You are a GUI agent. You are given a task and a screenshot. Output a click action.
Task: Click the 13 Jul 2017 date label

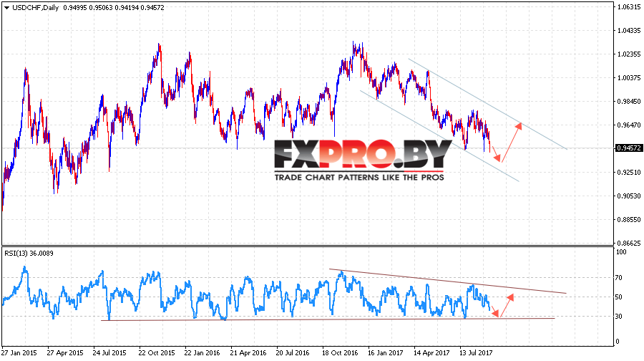pos(476,353)
